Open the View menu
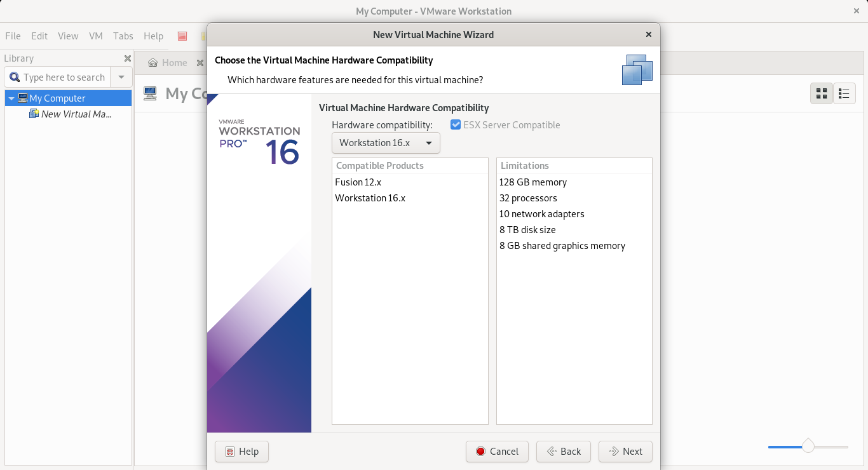868x470 pixels. click(68, 36)
